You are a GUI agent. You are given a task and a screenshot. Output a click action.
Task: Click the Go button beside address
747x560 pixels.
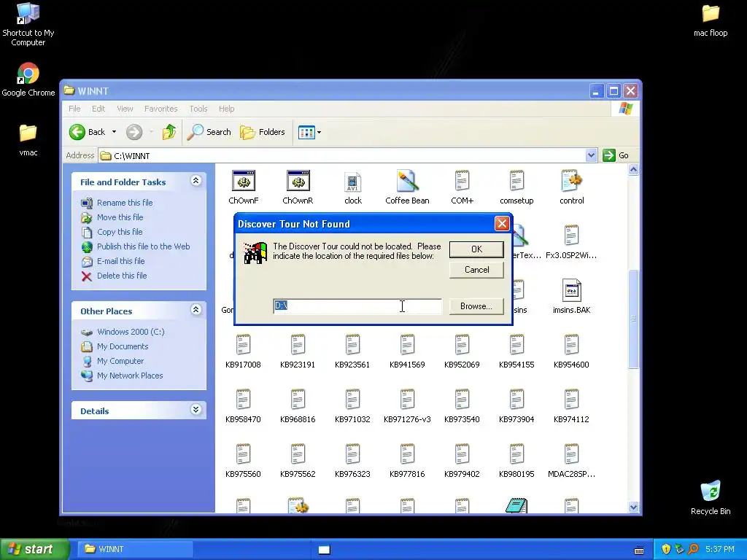[616, 155]
